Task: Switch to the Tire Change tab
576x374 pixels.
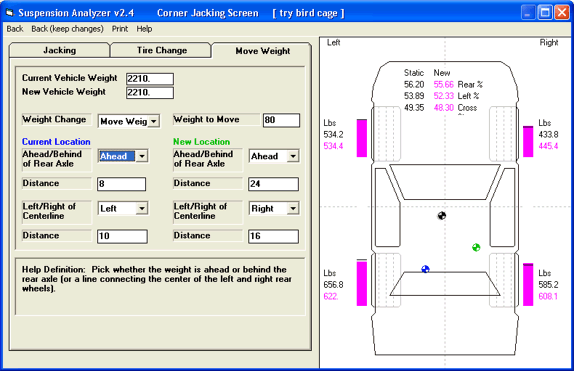Action: pyautogui.click(x=162, y=50)
